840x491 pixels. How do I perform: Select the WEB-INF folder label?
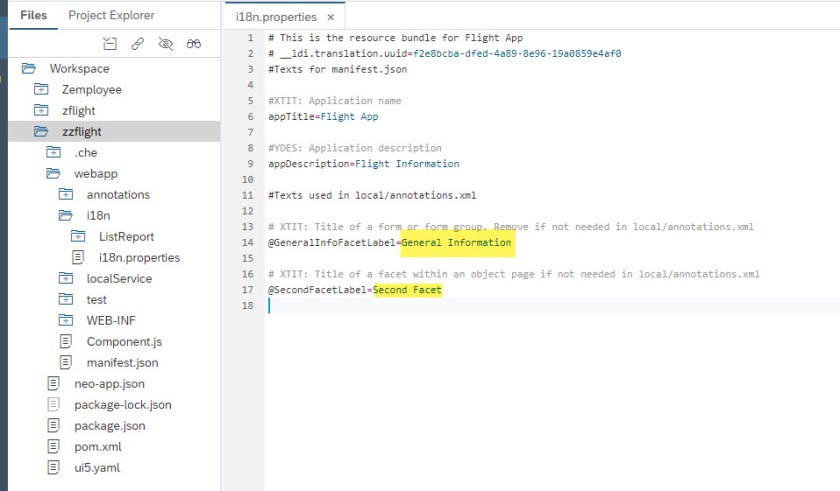[111, 320]
